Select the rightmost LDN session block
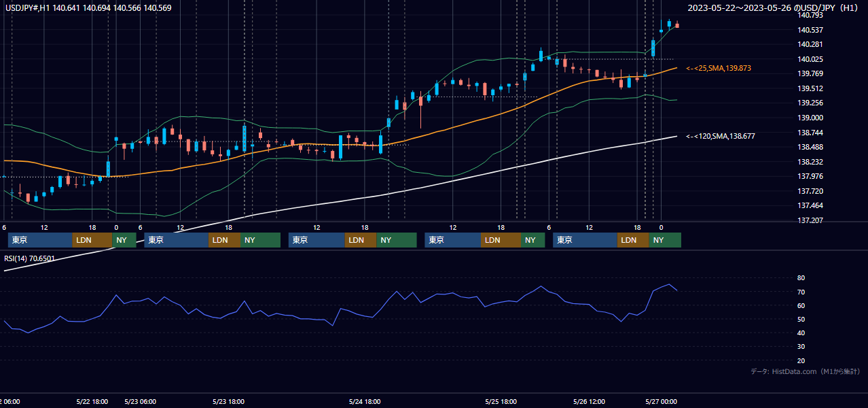Image resolution: width=868 pixels, height=408 pixels. point(633,240)
